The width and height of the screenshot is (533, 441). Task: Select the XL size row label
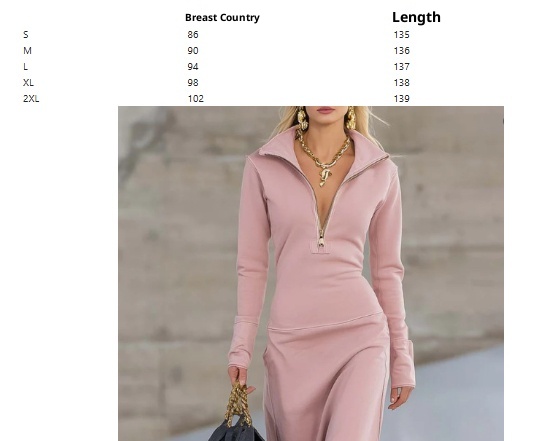click(x=28, y=82)
